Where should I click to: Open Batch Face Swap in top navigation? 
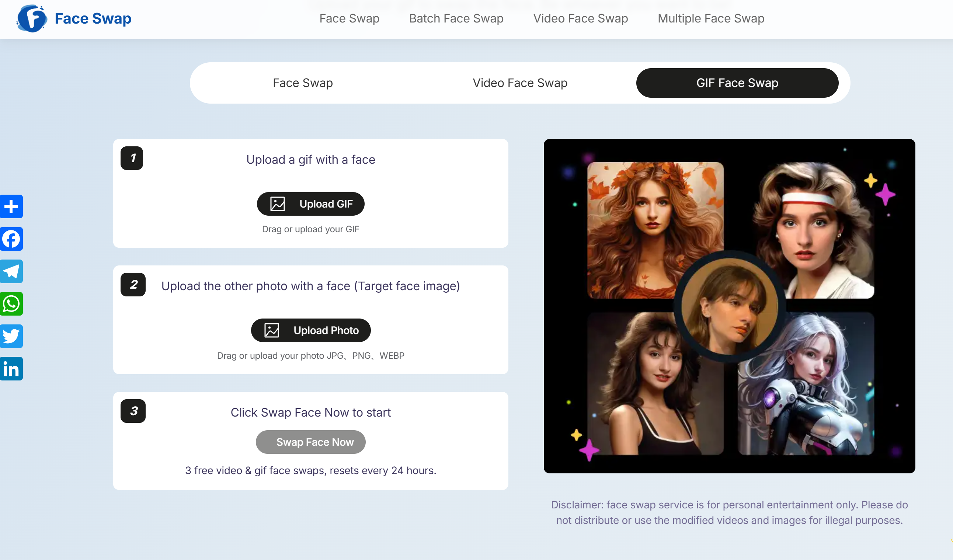456,18
